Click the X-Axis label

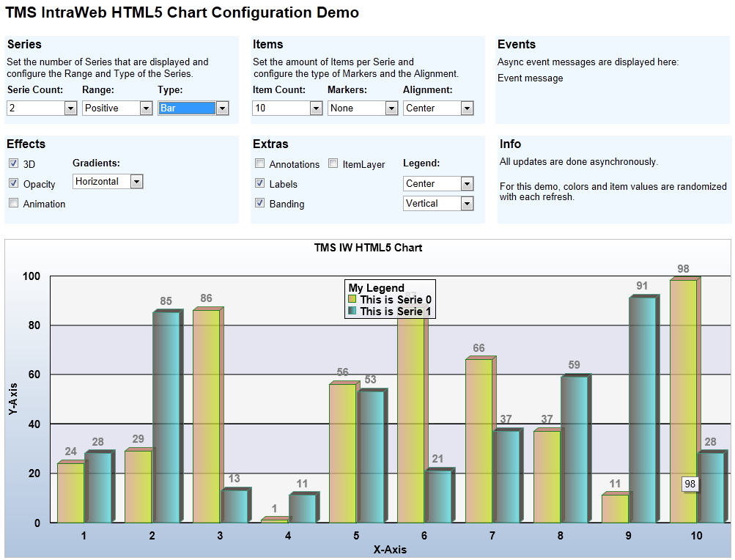(x=390, y=550)
